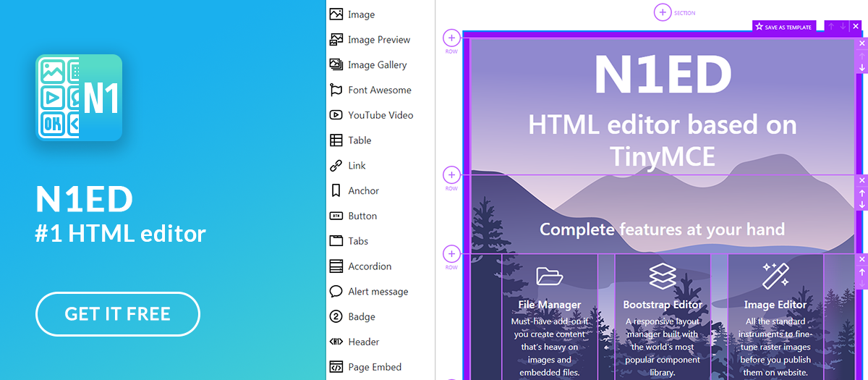Choose the Page Embed widget icon

[336, 367]
